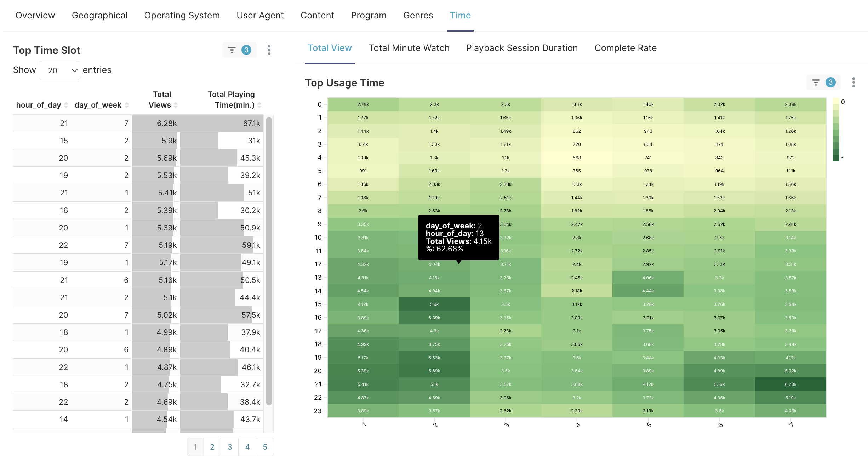Click the 38.4k playing time cell
Screen dimensions: 868x473
tap(222, 402)
